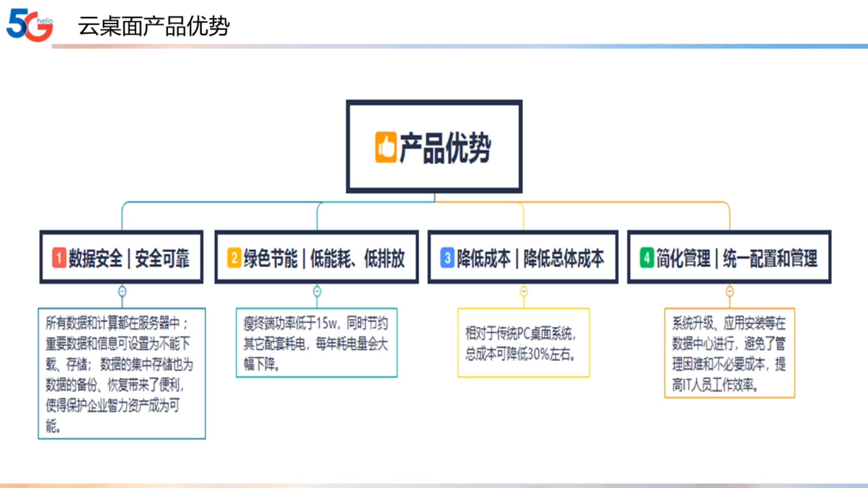
Task: Click the green number 4 badge
Action: coord(646,258)
